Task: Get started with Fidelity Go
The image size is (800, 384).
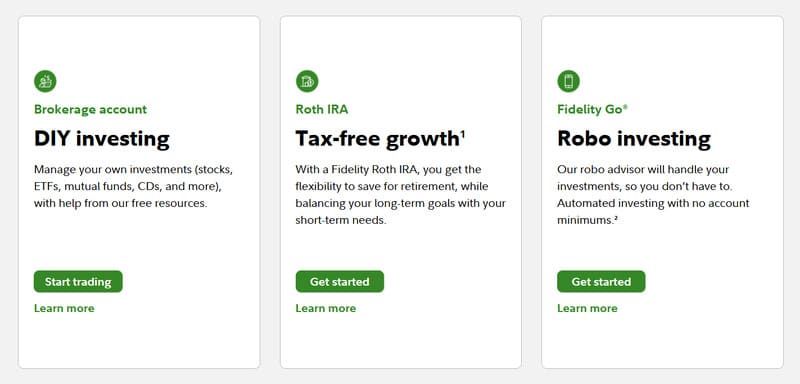Action: (601, 281)
